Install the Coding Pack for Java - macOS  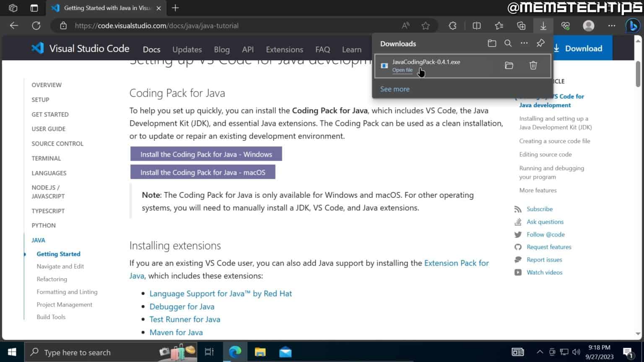click(203, 172)
